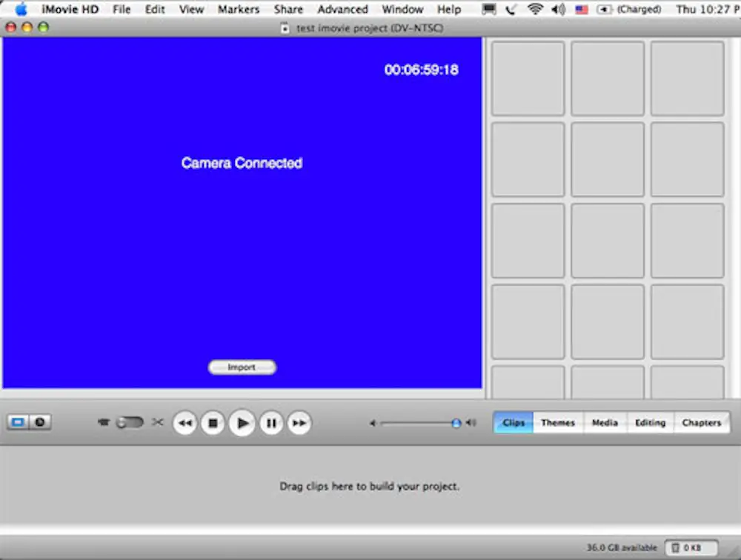Toggle playback with the Play button
Image resolution: width=741 pixels, height=560 pixels.
coord(242,422)
